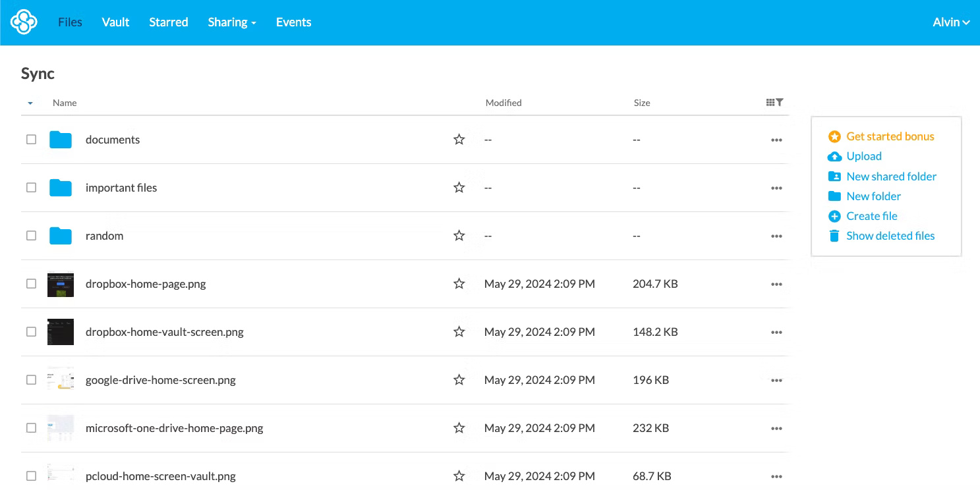Open the column filter icon above the file list
The width and height of the screenshot is (980, 490).
pyautogui.click(x=780, y=102)
